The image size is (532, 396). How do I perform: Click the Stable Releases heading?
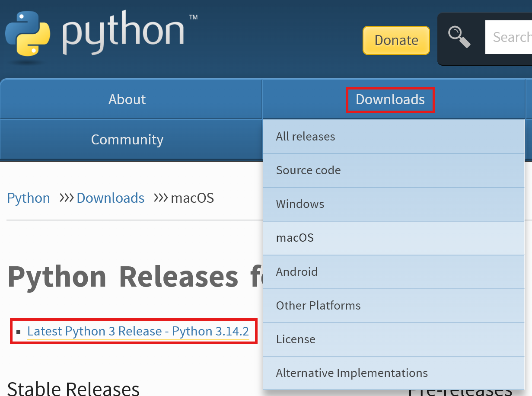click(x=73, y=388)
